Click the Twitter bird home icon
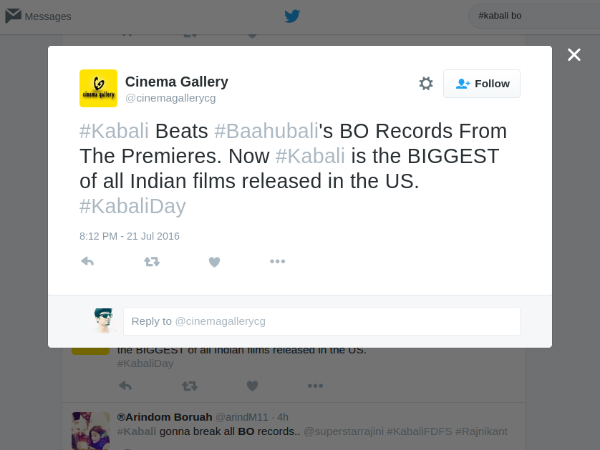The width and height of the screenshot is (600, 450). 292,16
